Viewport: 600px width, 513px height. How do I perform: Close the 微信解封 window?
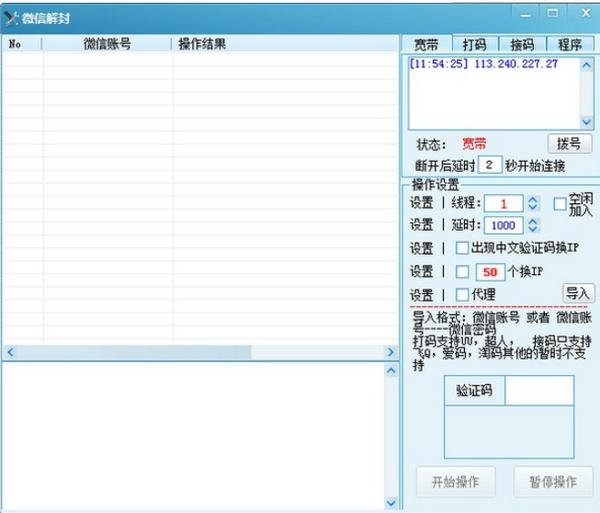pyautogui.click(x=586, y=13)
